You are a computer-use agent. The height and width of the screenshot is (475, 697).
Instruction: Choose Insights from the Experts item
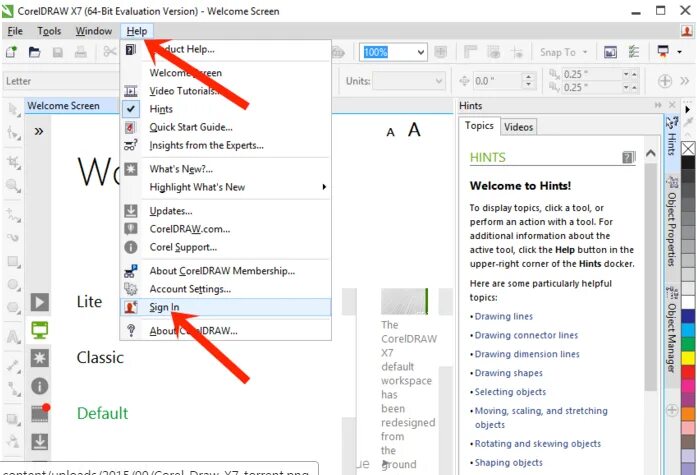pos(225,145)
